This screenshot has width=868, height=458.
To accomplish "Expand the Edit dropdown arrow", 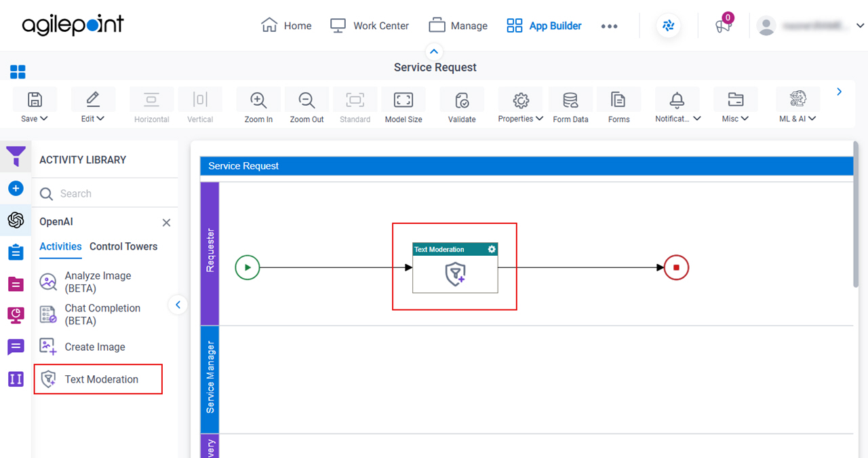I will click(100, 119).
